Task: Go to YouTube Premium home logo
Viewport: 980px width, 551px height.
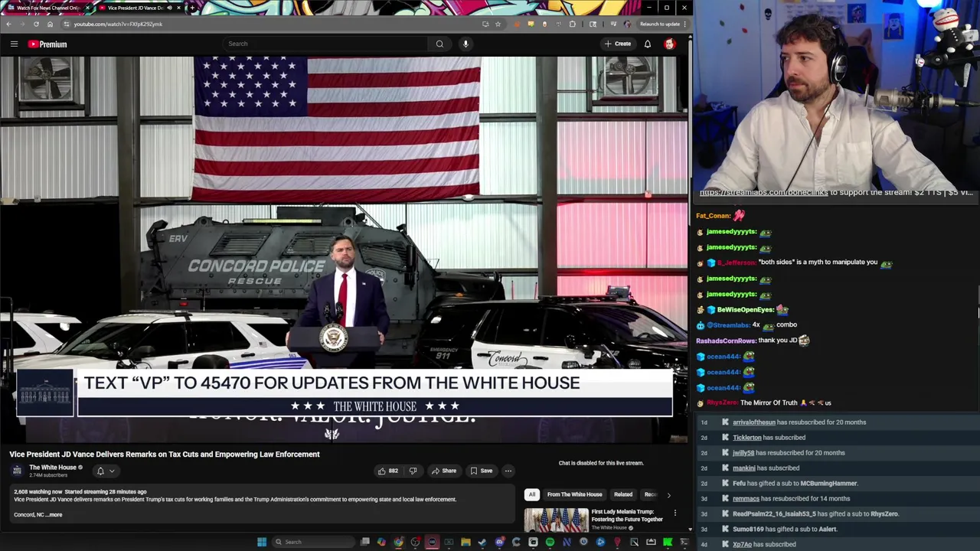Action: pos(47,44)
